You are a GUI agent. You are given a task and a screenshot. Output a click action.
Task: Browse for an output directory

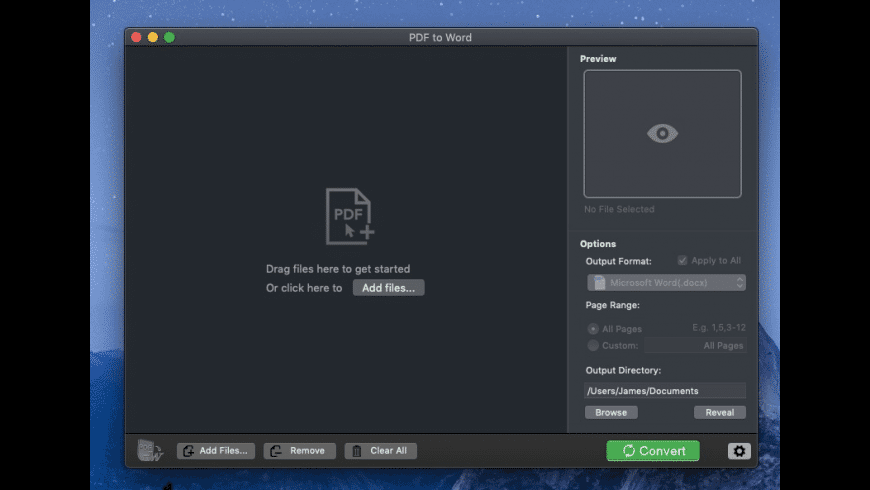coord(611,412)
